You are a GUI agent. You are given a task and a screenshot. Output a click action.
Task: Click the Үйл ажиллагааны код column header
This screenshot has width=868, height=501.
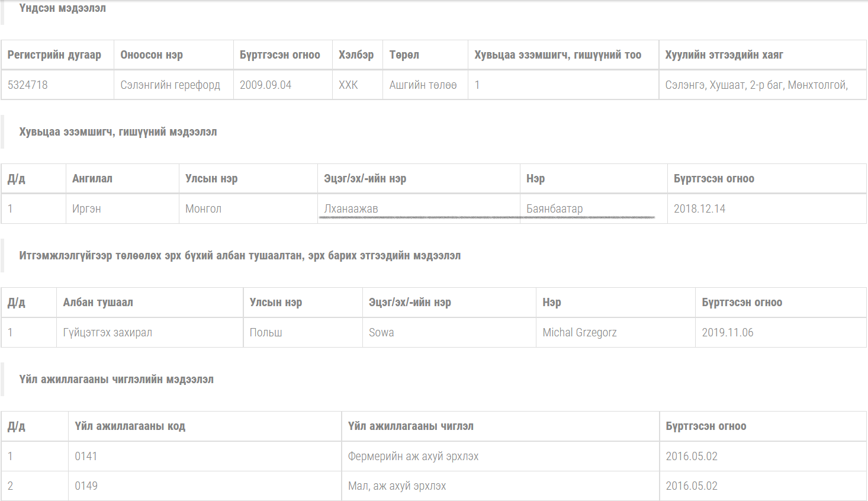[x=130, y=426]
